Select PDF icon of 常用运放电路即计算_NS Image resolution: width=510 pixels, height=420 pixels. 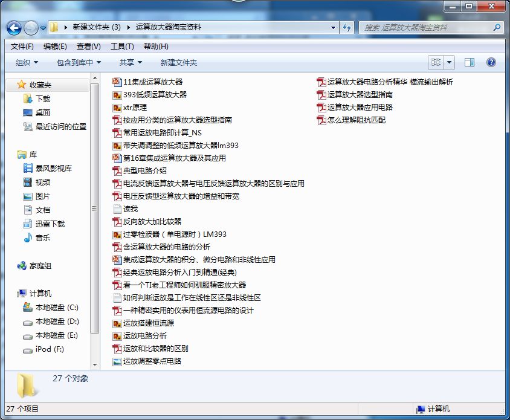pos(117,133)
